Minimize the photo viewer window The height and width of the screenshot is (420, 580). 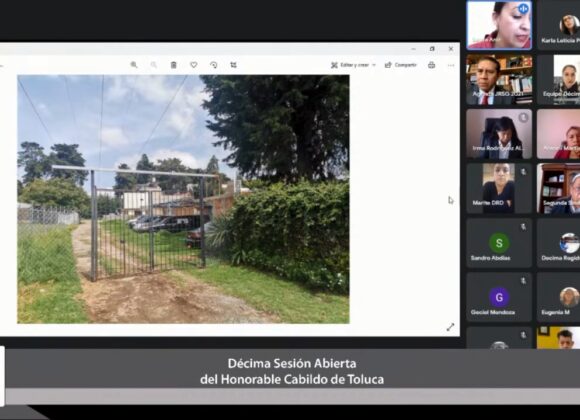pyautogui.click(x=414, y=49)
